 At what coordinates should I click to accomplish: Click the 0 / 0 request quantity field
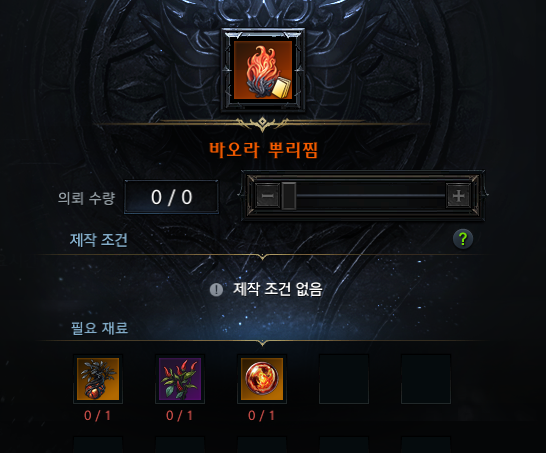coord(172,197)
